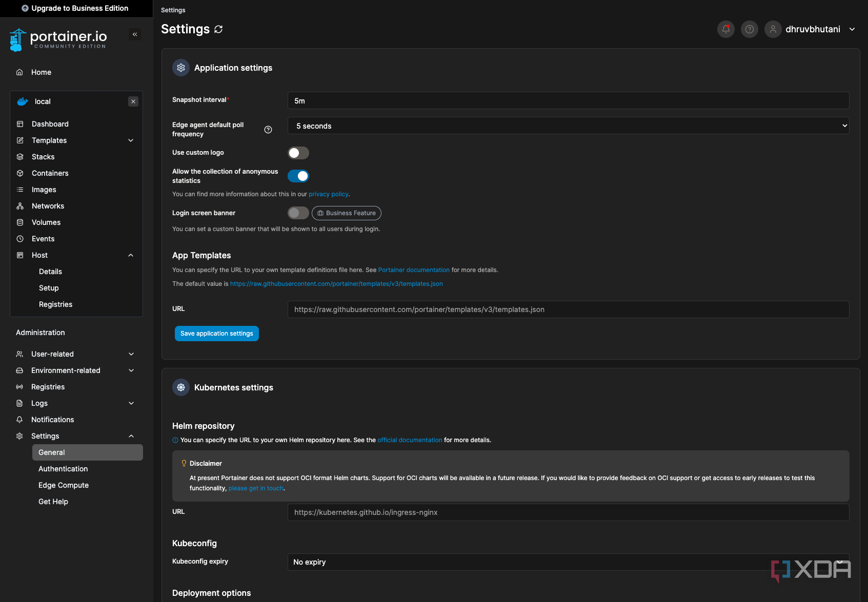Open the help question-mark icon in header
The image size is (868, 602).
point(749,29)
